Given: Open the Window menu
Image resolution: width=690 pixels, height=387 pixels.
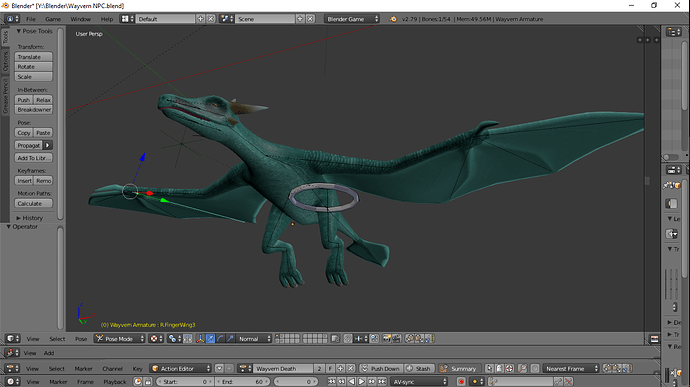Looking at the screenshot, I should (x=81, y=19).
